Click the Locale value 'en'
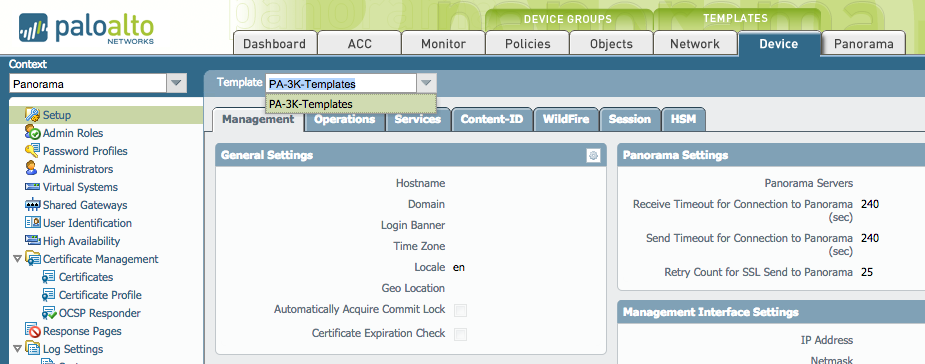 pyautogui.click(x=459, y=267)
